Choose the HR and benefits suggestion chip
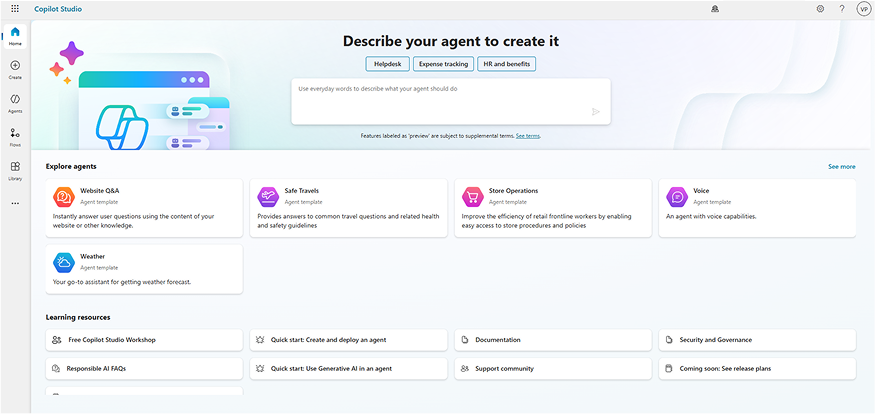Viewport: 875px width, 414px height. 507,64
